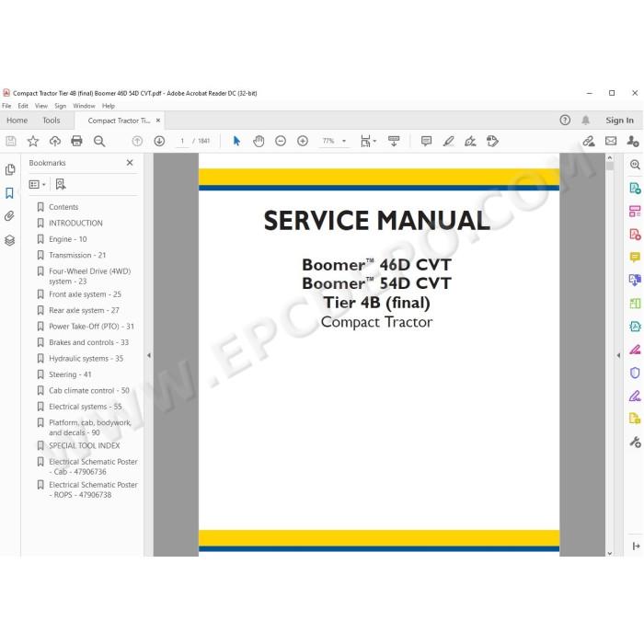The height and width of the screenshot is (644, 644).
Task: Click the rotate/stamp tool icon
Action: pos(492,142)
